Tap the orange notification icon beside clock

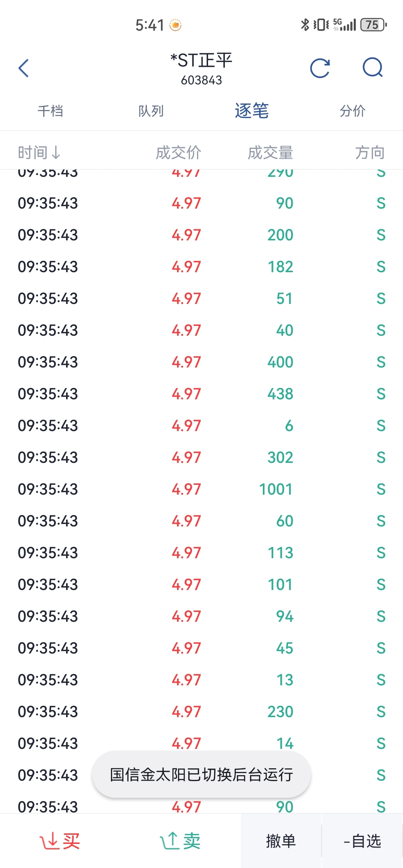point(176,25)
